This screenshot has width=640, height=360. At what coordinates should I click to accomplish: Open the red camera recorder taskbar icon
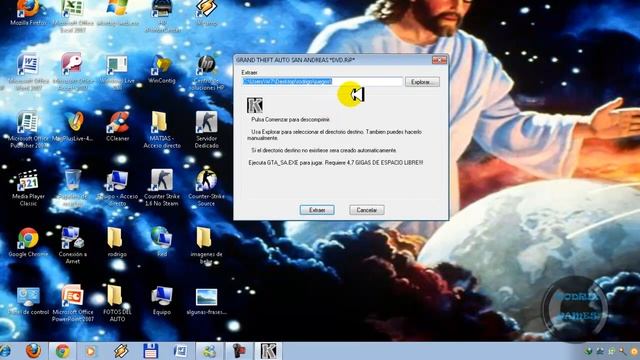click(x=239, y=351)
